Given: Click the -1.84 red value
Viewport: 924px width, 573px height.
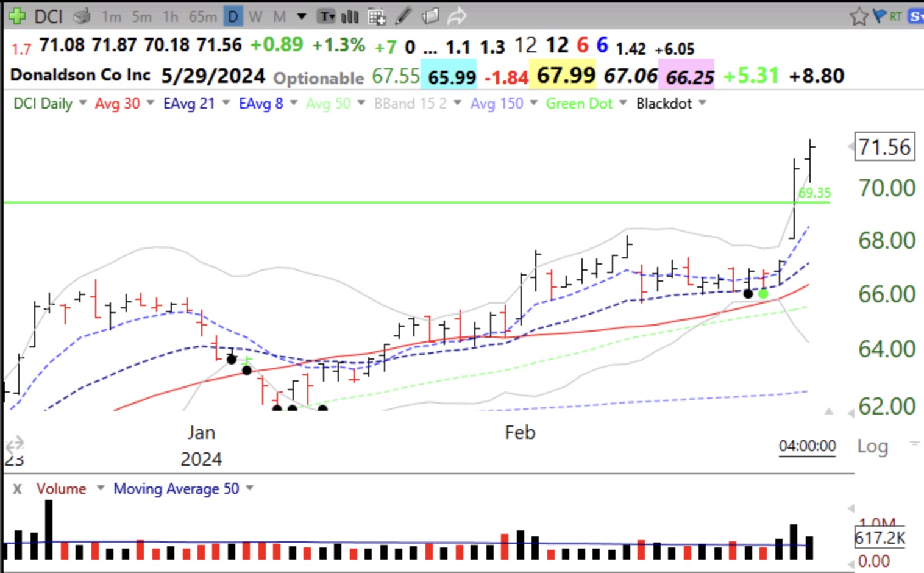Looking at the screenshot, I should point(506,77).
